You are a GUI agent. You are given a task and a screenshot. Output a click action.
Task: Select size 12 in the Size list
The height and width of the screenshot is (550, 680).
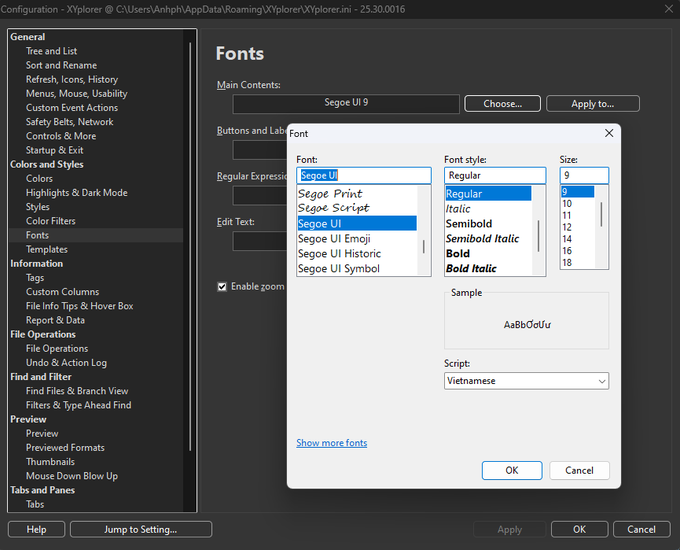(567, 227)
